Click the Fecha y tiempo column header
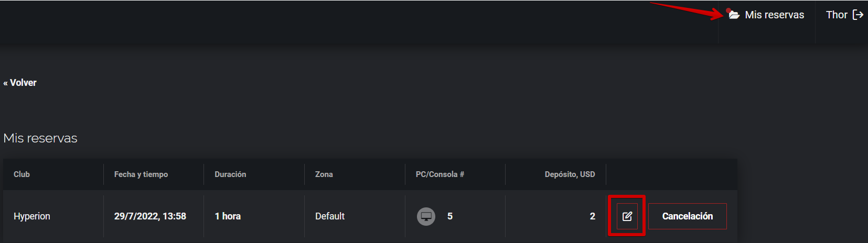The width and height of the screenshot is (868, 243). 141,174
